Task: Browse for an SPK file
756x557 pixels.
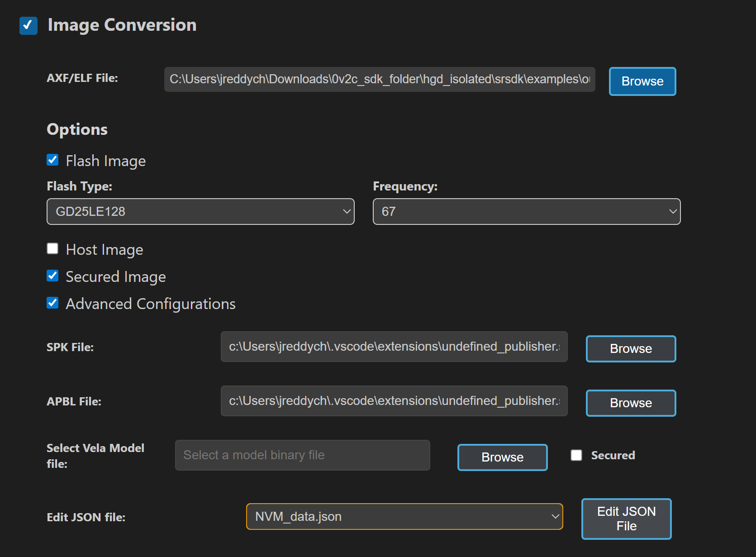Action: pos(631,348)
